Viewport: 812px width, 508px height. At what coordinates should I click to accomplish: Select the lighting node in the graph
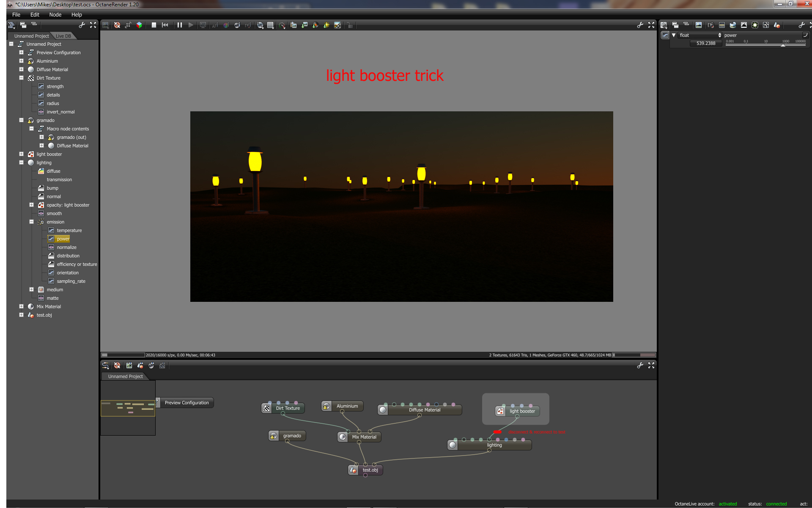[494, 445]
